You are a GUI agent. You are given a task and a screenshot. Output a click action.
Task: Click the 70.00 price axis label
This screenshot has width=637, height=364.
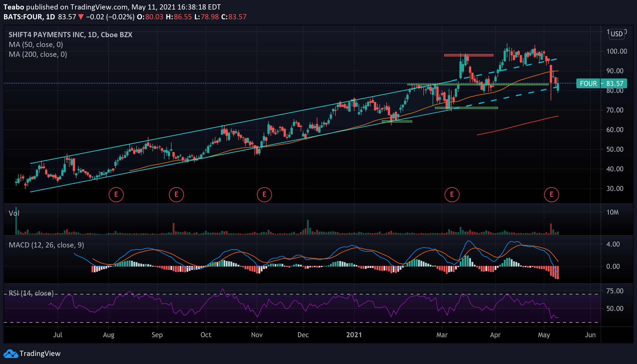point(615,110)
